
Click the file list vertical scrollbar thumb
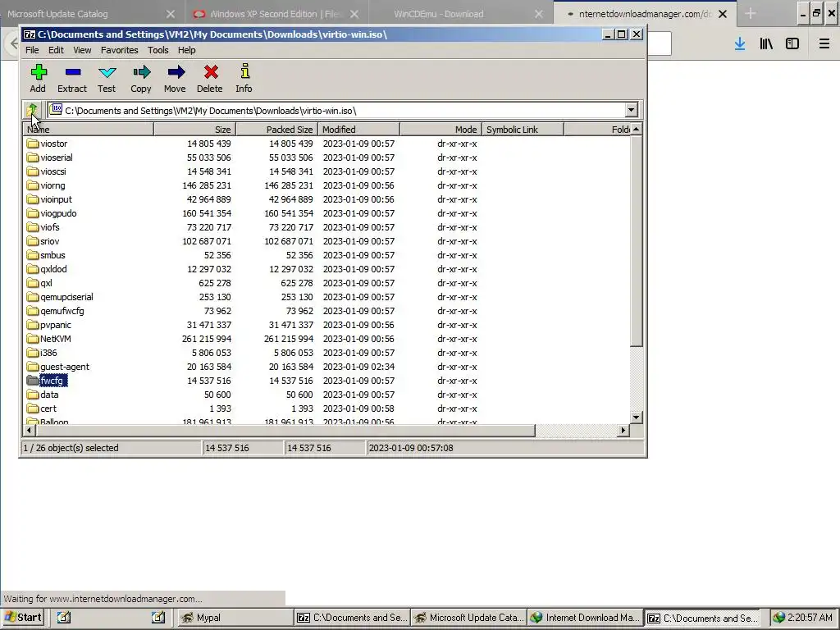(636, 241)
